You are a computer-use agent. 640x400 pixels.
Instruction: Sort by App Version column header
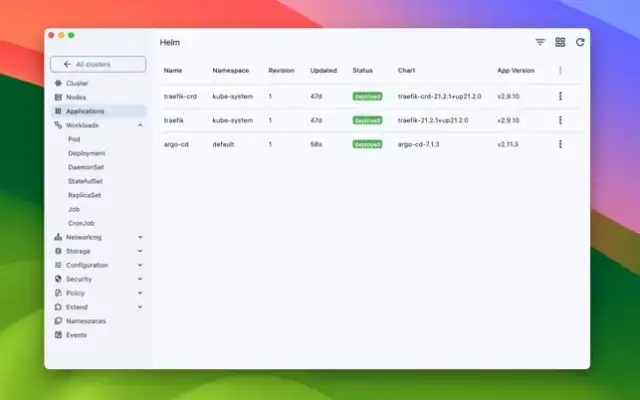click(516, 70)
